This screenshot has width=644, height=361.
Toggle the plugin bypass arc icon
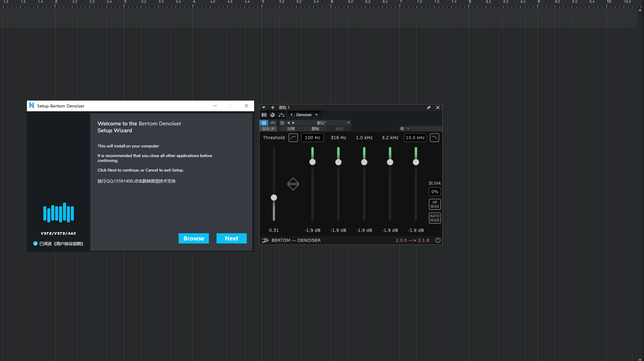click(273, 123)
